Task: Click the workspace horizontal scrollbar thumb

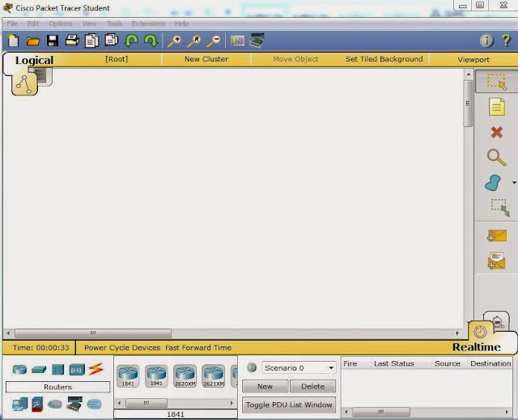Action: coord(93,333)
